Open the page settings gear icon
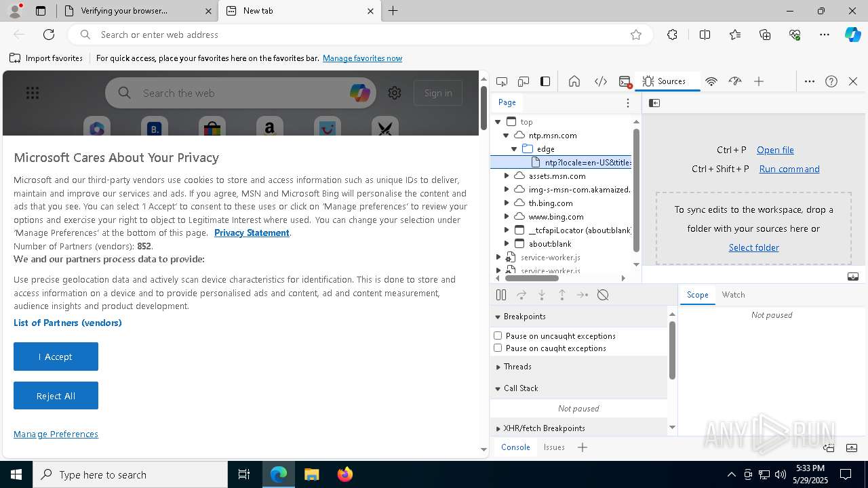Screen dimensions: 868x488 [395, 93]
